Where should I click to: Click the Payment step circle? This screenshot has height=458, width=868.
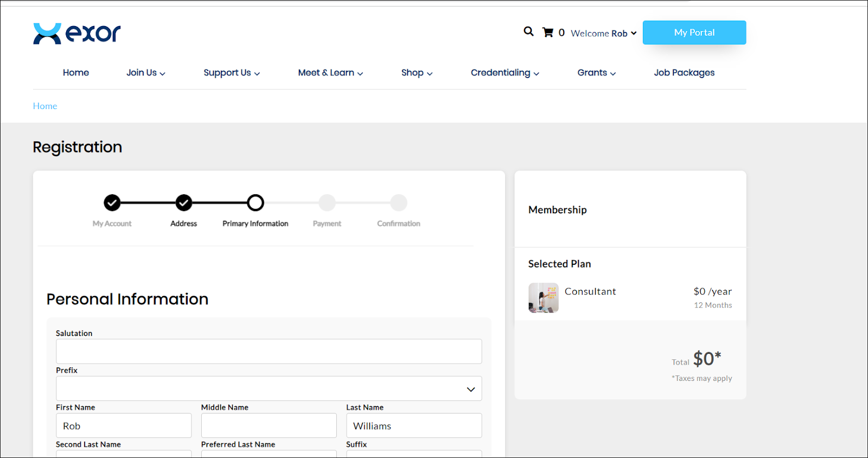pos(327,203)
